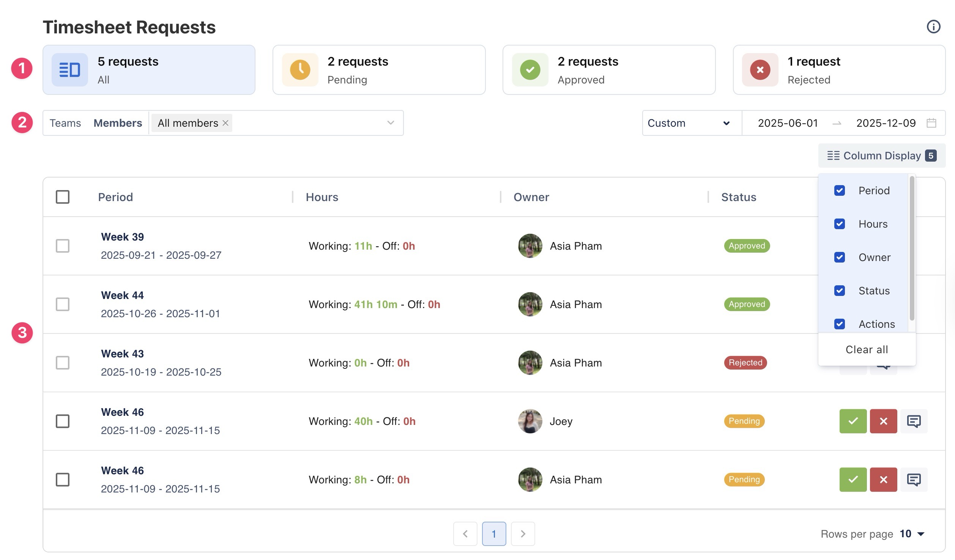Reject Asia Pham's Week 46 pending timesheet
The image size is (955, 560).
[883, 479]
